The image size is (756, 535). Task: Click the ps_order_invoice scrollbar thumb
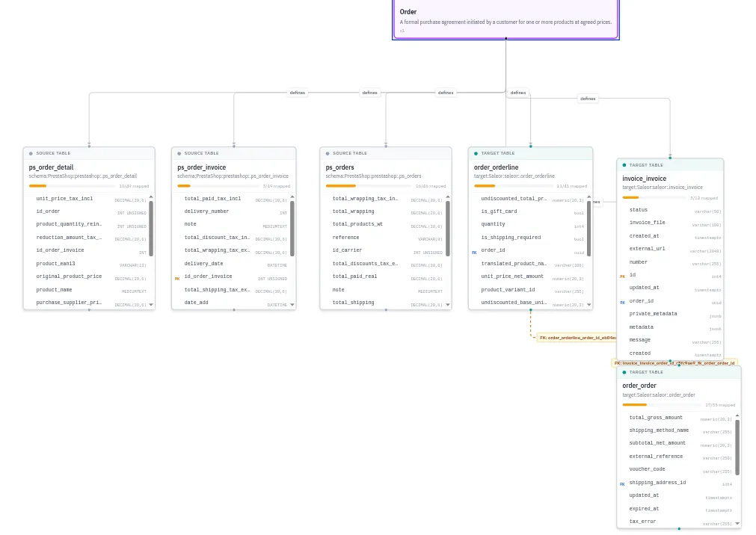(x=292, y=229)
